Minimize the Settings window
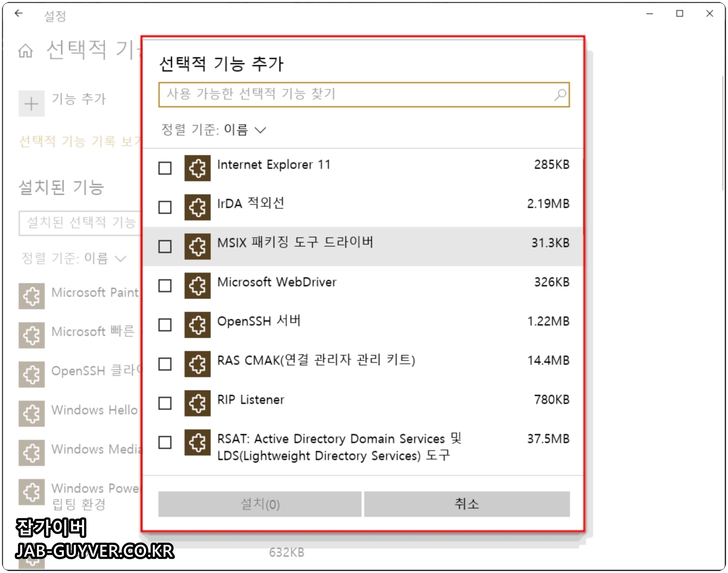 (x=650, y=14)
